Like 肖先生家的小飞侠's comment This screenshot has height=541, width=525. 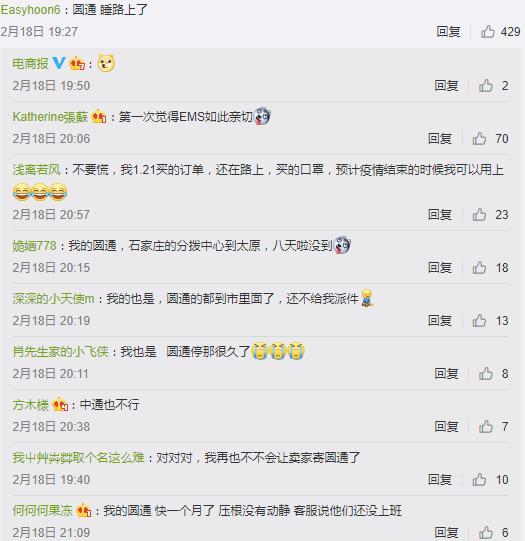(486, 373)
